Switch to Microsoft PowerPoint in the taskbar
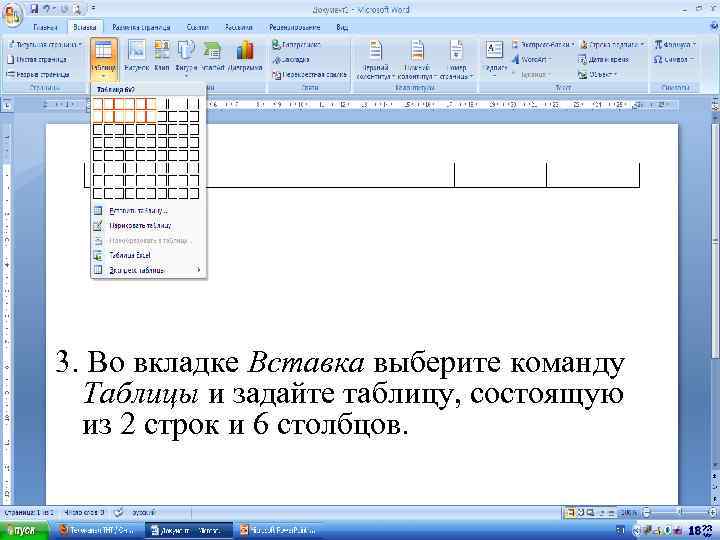The image size is (720, 540). click(x=279, y=530)
